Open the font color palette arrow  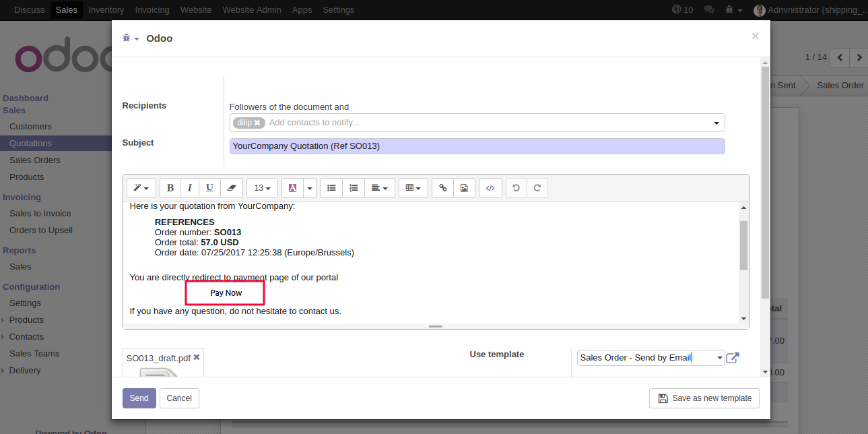coord(310,188)
